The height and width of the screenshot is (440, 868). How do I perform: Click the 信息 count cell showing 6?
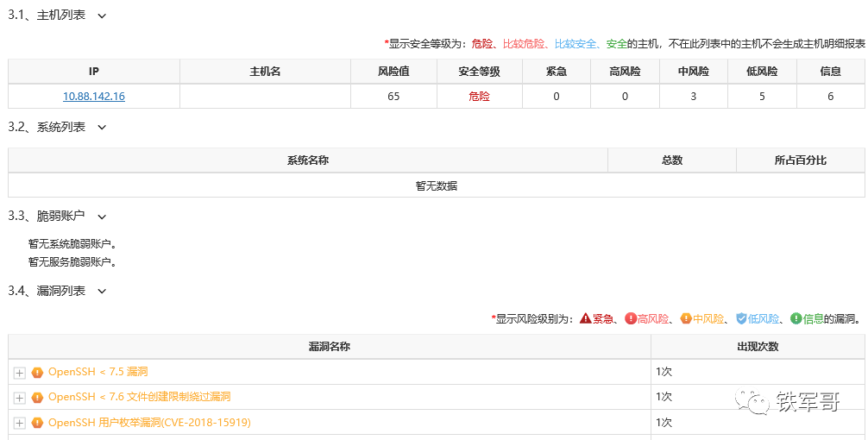[x=830, y=97]
